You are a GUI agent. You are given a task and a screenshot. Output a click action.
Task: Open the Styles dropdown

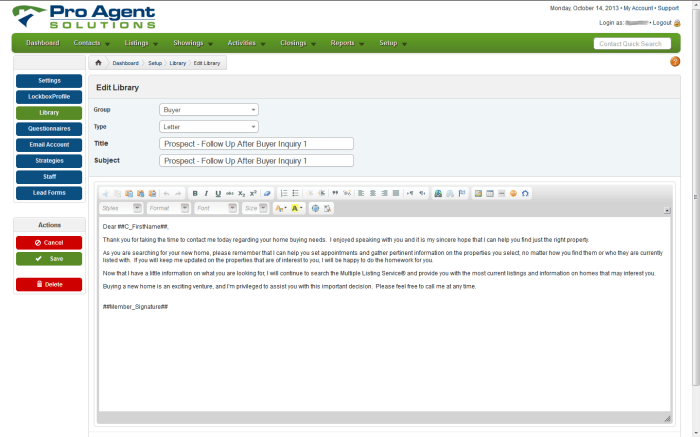point(121,208)
